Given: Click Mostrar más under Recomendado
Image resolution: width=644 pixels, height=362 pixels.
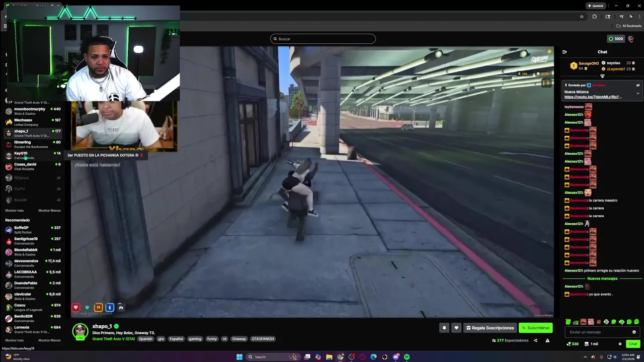Looking at the screenshot, I should coord(14,340).
